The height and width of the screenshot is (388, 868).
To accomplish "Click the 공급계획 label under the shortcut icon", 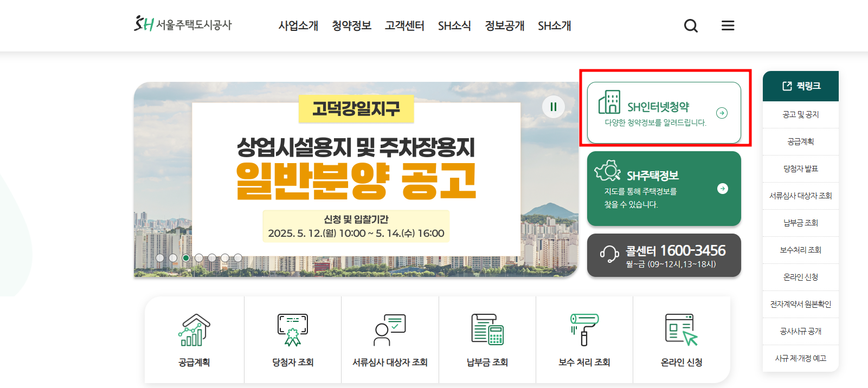I will tap(195, 363).
